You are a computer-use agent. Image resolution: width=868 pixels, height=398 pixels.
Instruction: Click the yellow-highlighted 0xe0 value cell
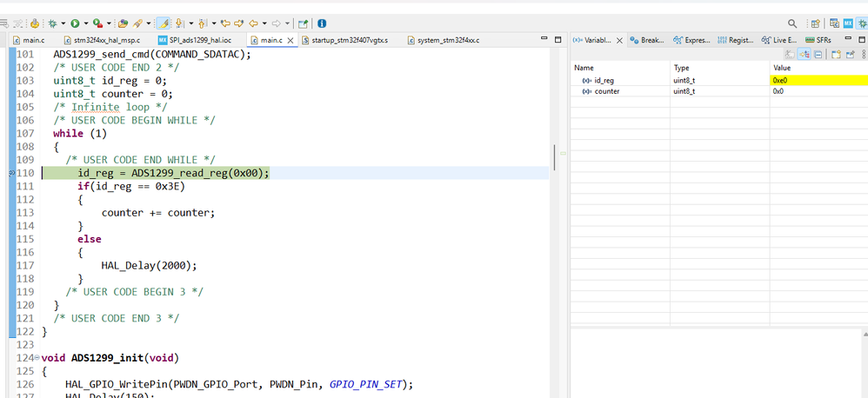818,80
